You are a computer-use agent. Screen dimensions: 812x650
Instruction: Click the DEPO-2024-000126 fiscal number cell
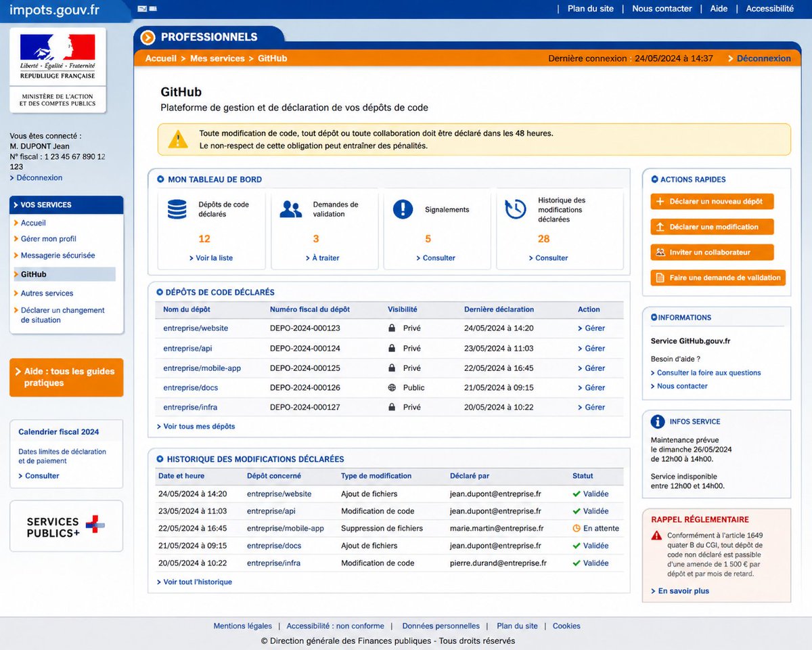point(305,388)
